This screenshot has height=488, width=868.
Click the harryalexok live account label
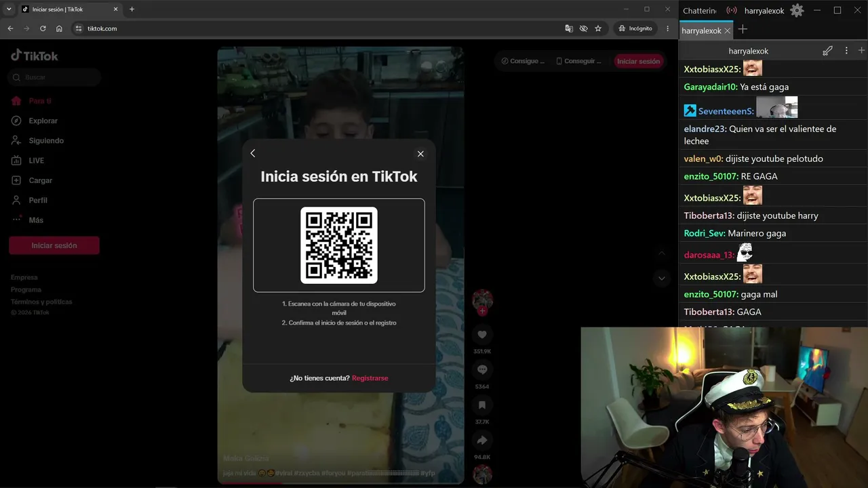click(764, 11)
